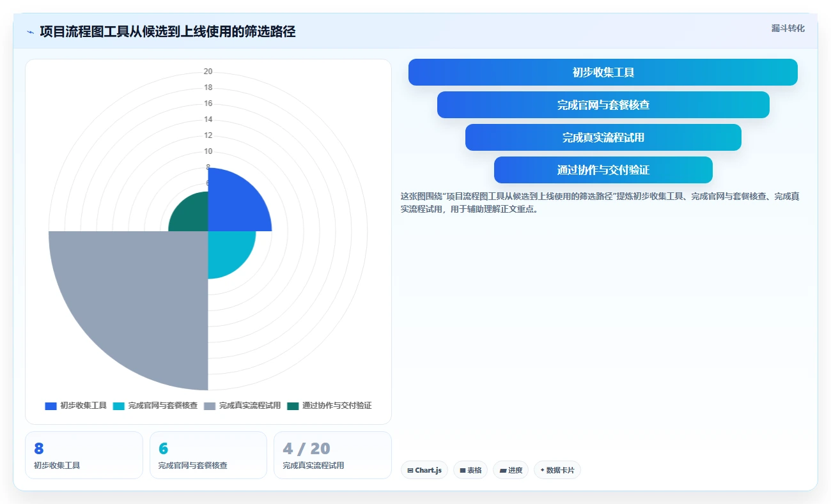Screen dimensions: 831x504
Task: Open the stat card showing 4 / 20
Action: click(332, 455)
